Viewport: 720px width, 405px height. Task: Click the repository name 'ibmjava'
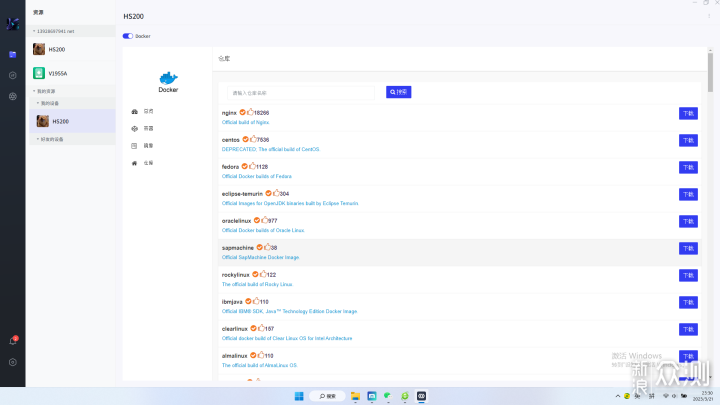point(232,302)
